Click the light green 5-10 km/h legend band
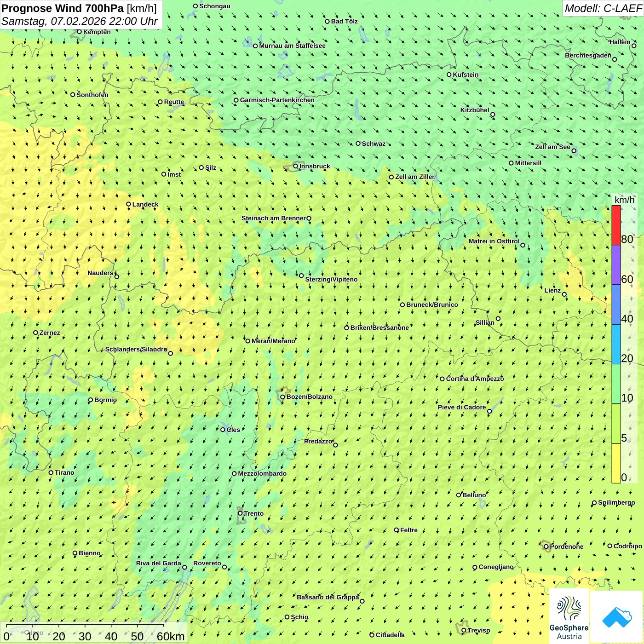644x644 pixels. (616, 424)
